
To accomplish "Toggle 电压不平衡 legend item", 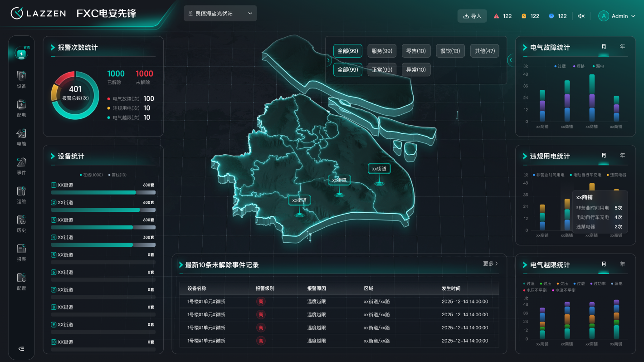I will coord(535,290).
